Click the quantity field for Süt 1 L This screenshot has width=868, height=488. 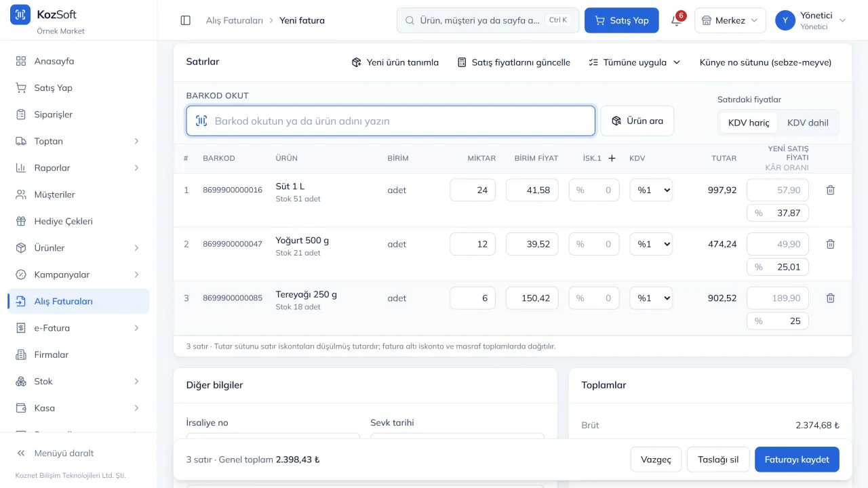coord(473,190)
